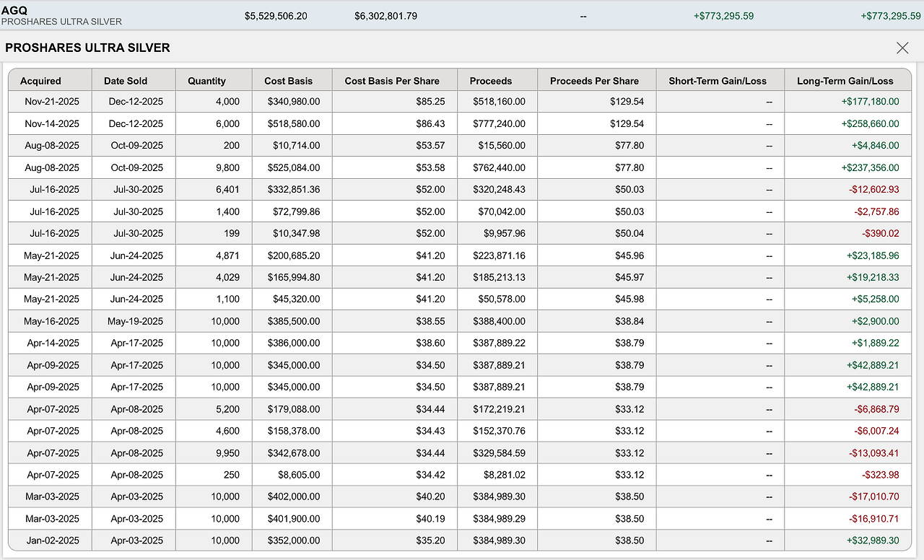Sort by Long-Term Gain/Loss column
The height and width of the screenshot is (560, 924).
[x=846, y=80]
